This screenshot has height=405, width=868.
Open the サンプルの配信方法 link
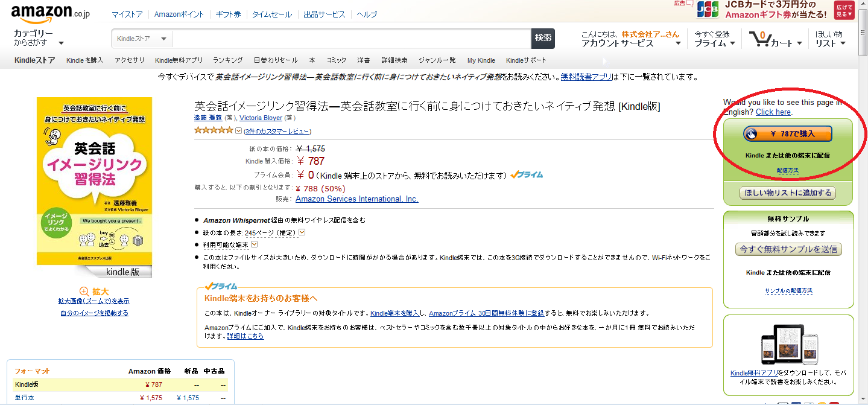click(788, 291)
